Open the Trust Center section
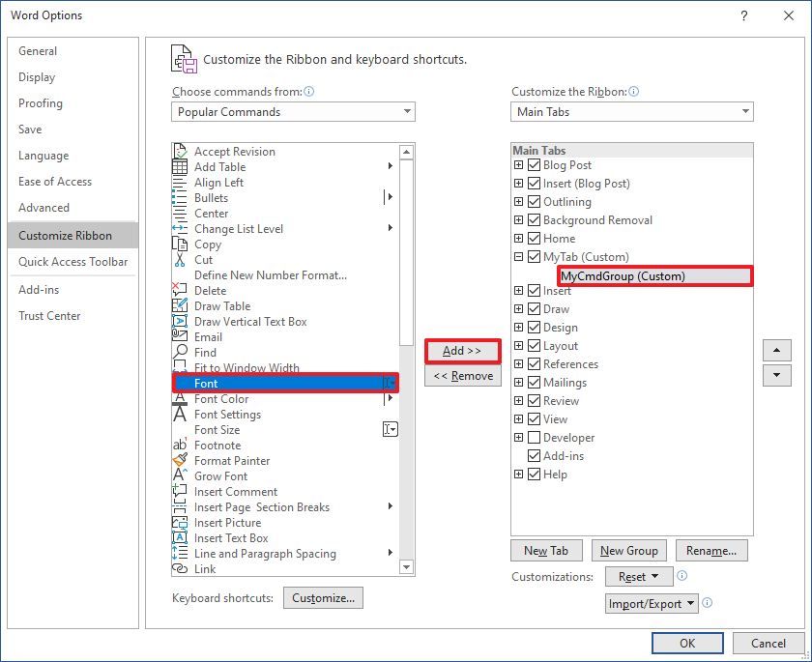The width and height of the screenshot is (812, 662). (49, 315)
